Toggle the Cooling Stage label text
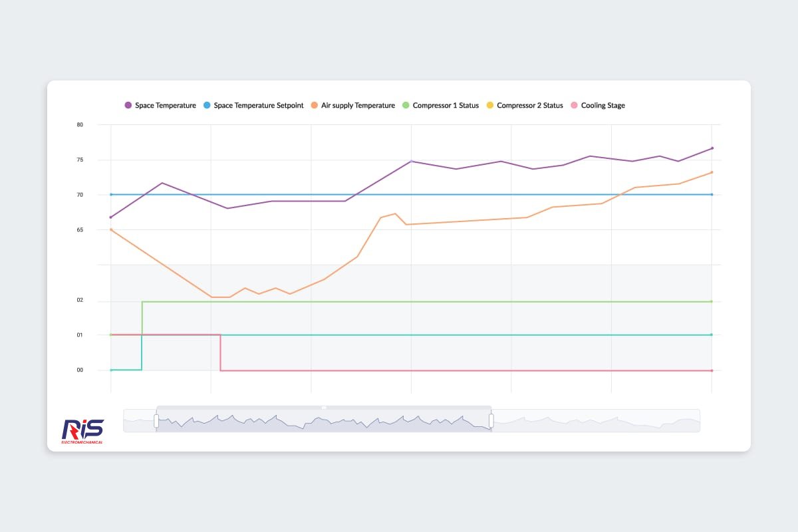Image resolution: width=798 pixels, height=532 pixels. pyautogui.click(x=603, y=106)
